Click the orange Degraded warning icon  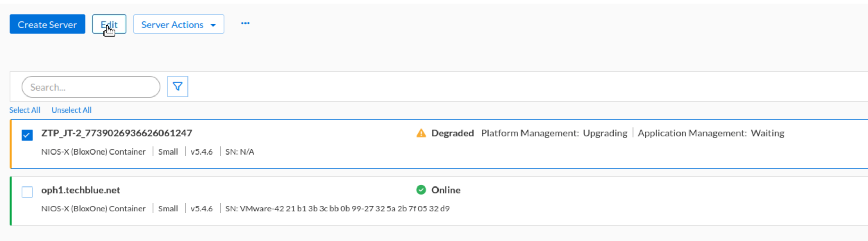[x=421, y=133]
